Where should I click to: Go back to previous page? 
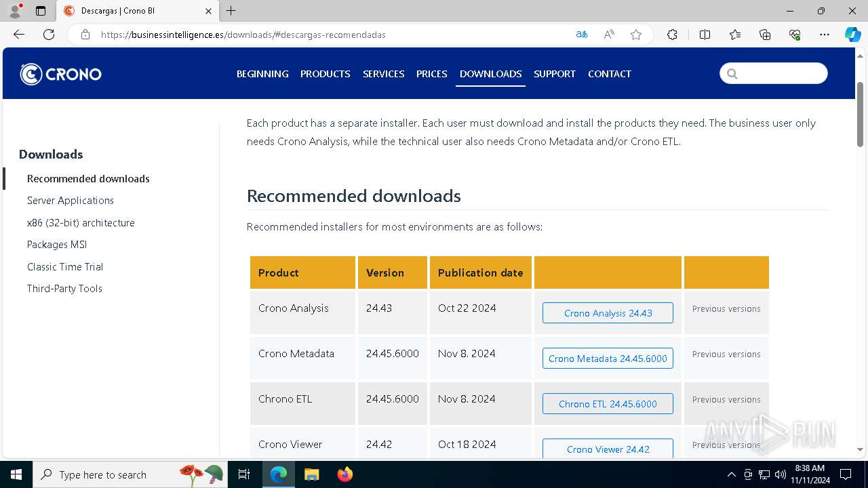(19, 35)
